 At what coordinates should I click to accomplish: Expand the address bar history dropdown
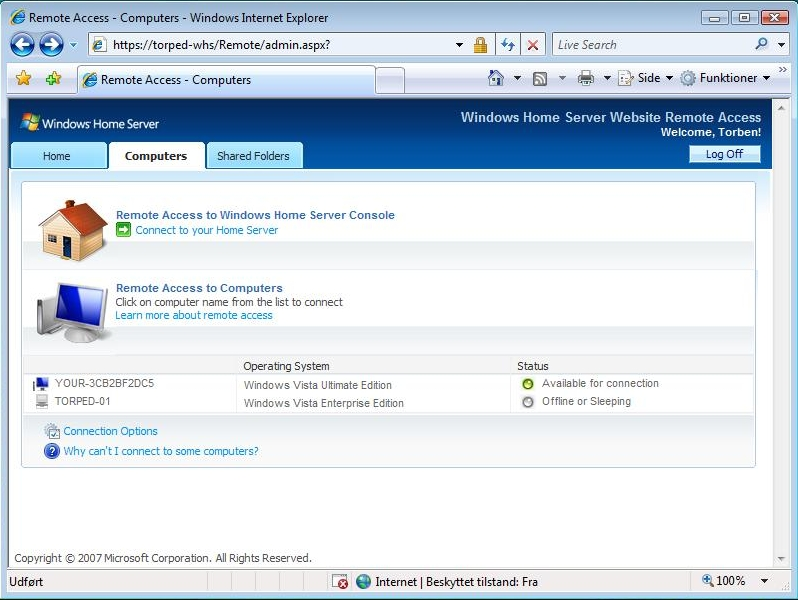point(459,45)
